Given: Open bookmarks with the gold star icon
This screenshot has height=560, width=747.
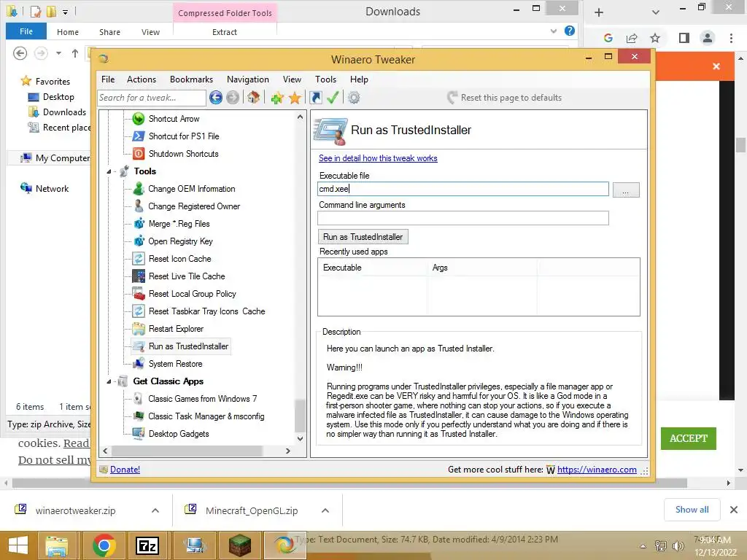Looking at the screenshot, I should tap(295, 98).
